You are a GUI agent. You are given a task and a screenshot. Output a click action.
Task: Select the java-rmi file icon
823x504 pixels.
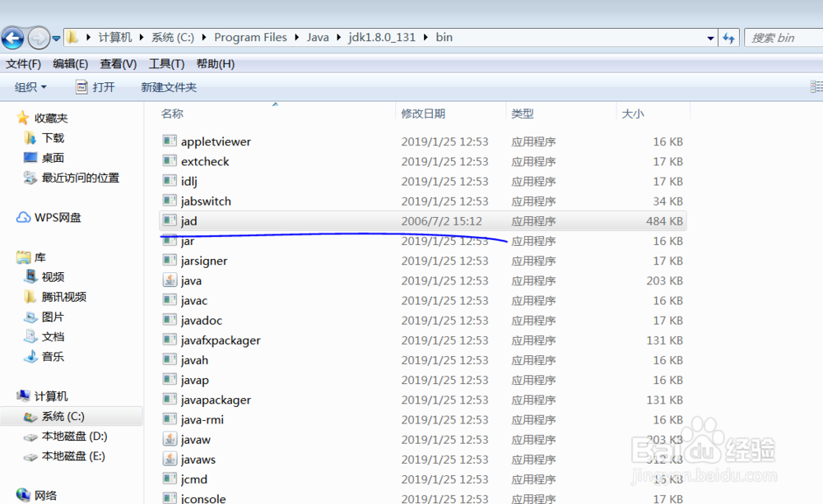170,419
